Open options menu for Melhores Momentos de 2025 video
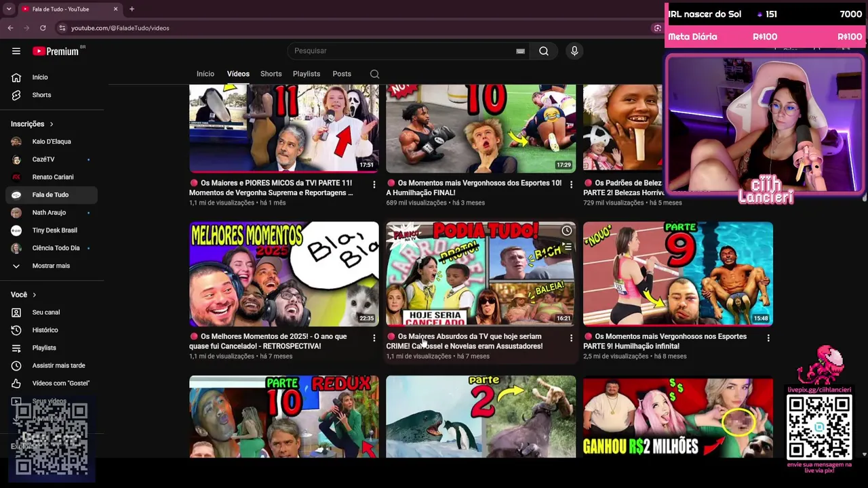The image size is (868, 488). click(x=374, y=338)
